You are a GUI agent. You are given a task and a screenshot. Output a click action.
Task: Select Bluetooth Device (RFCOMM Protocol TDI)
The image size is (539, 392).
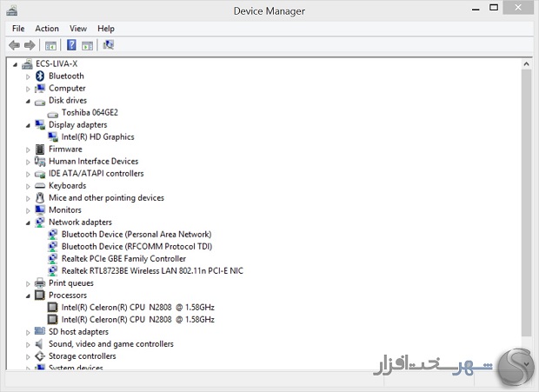tap(136, 246)
